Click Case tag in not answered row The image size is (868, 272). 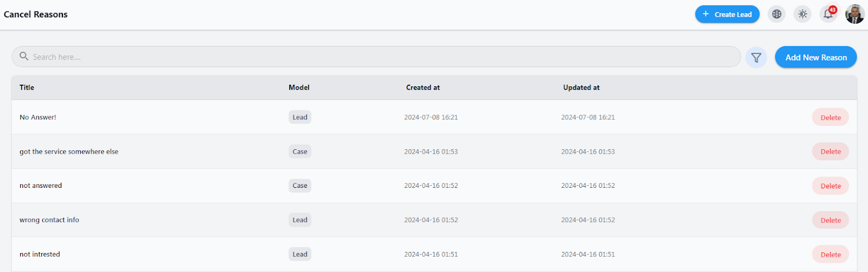pyautogui.click(x=300, y=186)
